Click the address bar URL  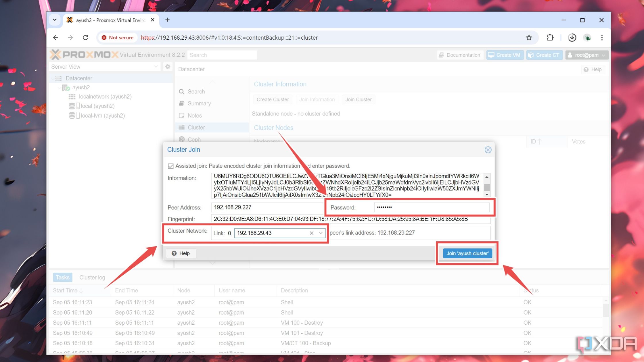pos(229,38)
